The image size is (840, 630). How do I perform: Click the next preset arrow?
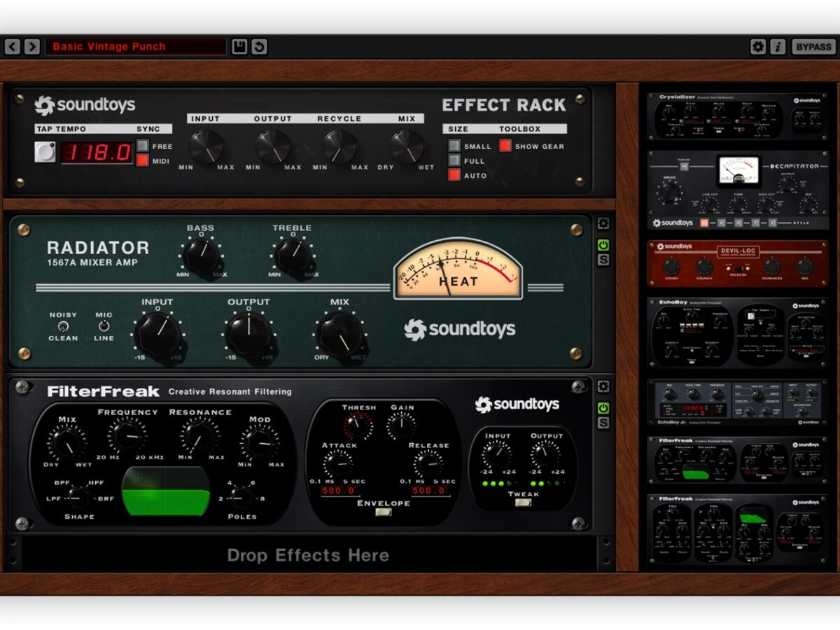(32, 47)
